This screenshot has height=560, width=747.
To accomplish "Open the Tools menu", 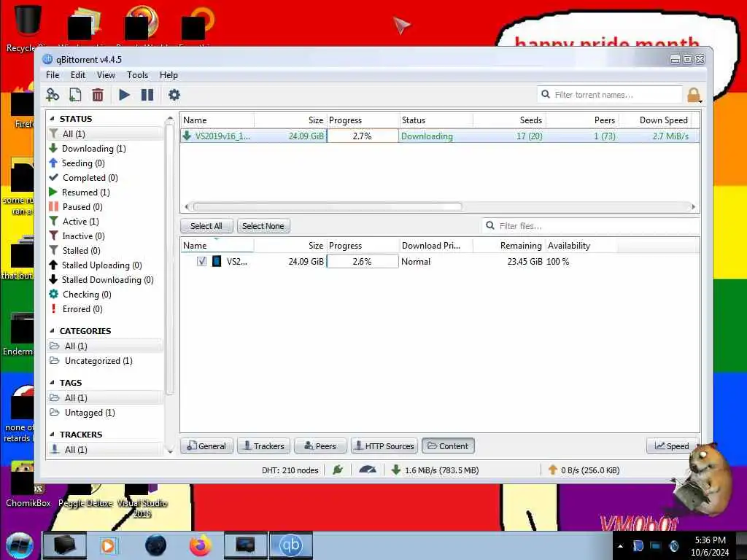I will pos(137,75).
